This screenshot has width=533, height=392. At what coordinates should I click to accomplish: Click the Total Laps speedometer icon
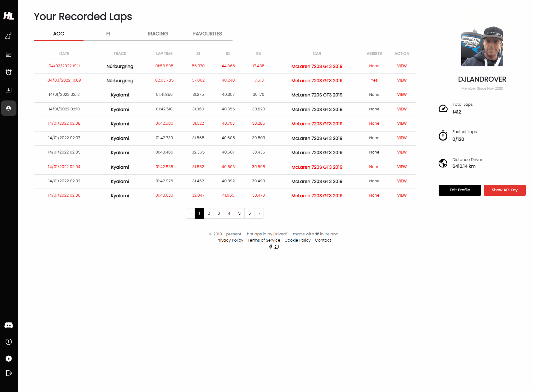tap(443, 108)
